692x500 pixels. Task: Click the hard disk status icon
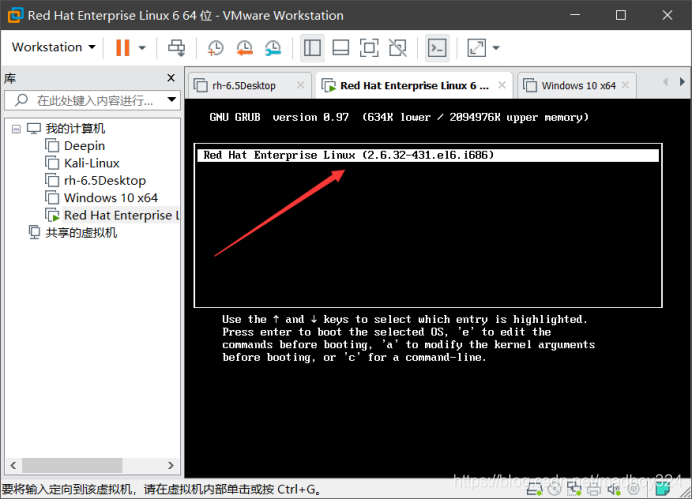point(534,489)
